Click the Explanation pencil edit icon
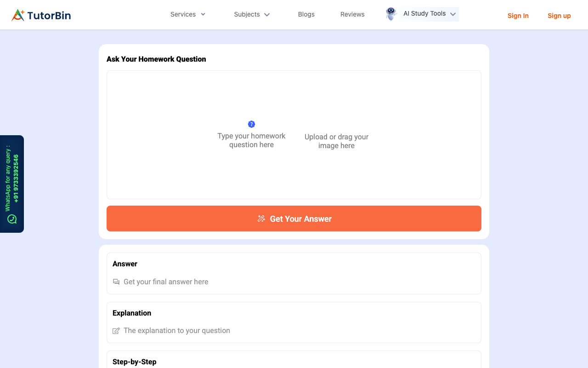 coord(116,331)
